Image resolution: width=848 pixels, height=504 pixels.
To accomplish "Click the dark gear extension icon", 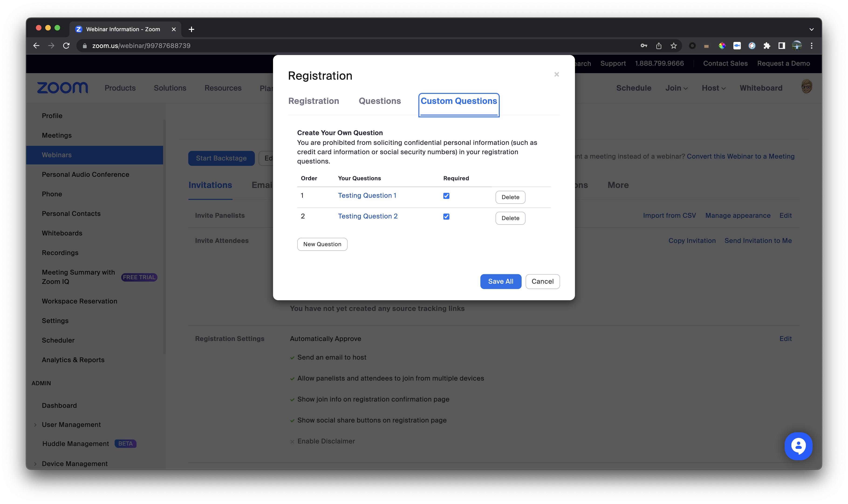I will tap(692, 45).
